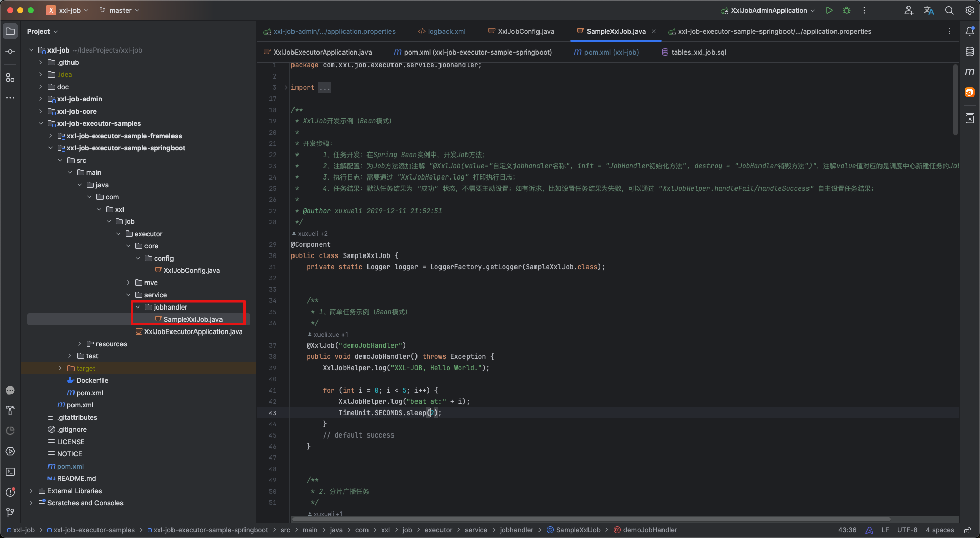Expand the .github folder

click(x=41, y=62)
